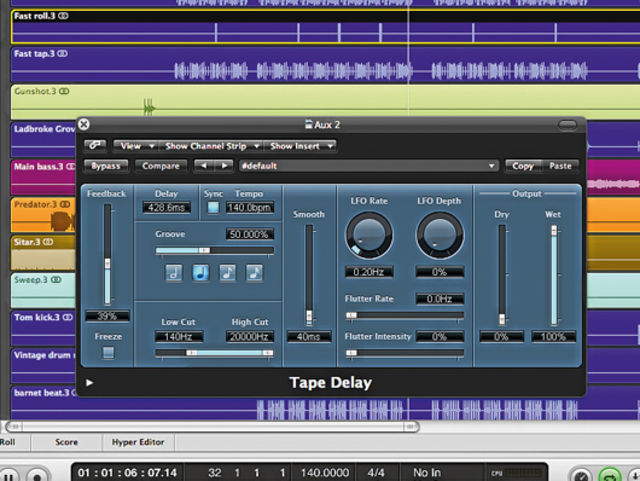The image size is (640, 481).
Task: Switch to the Hyper Editor tab
Action: coord(138,442)
